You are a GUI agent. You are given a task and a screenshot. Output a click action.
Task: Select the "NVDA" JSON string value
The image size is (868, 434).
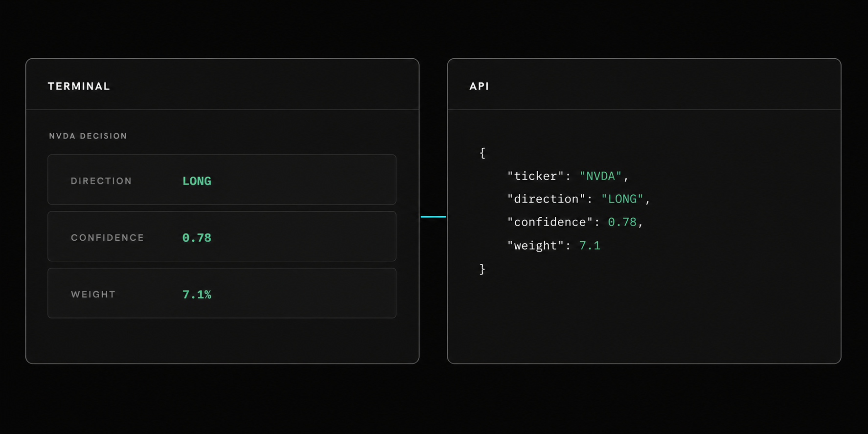600,176
